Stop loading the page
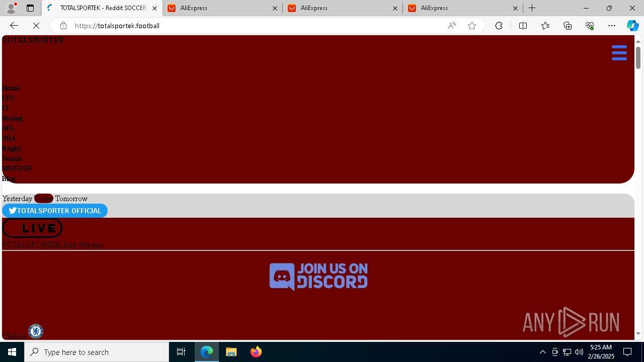Viewport: 644px width, 362px height. [x=36, y=26]
